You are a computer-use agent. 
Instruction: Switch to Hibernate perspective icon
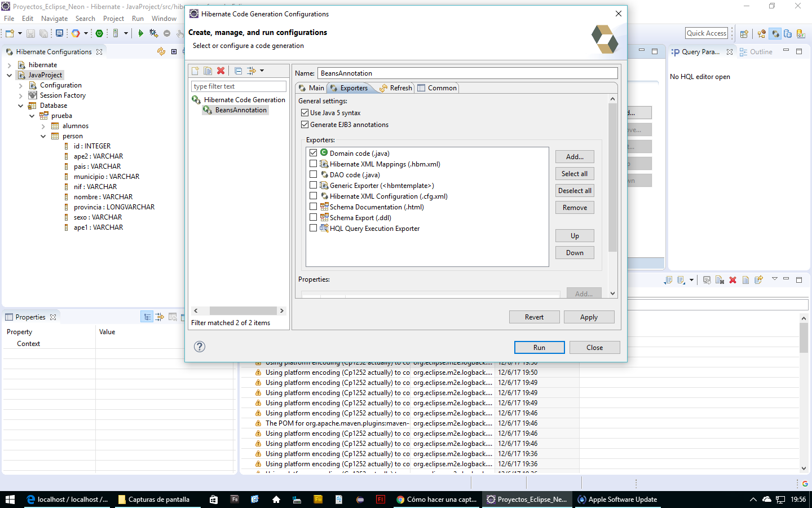coord(775,33)
